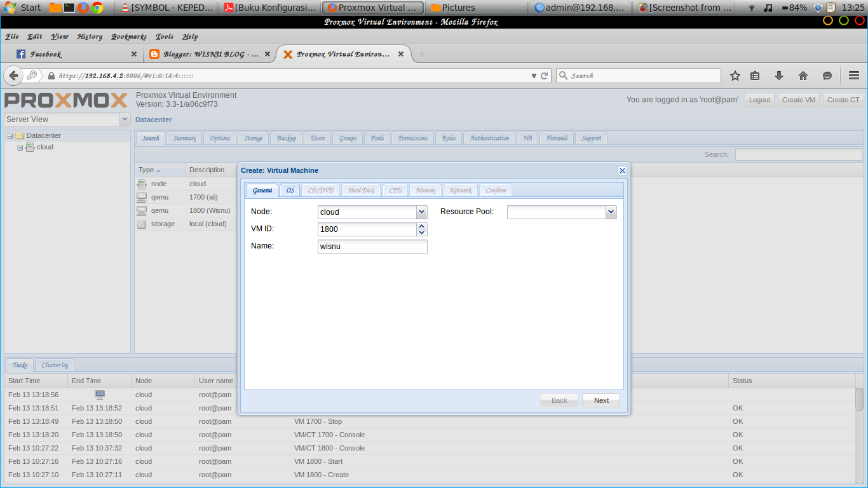Click browser back arrow button

coord(13,76)
